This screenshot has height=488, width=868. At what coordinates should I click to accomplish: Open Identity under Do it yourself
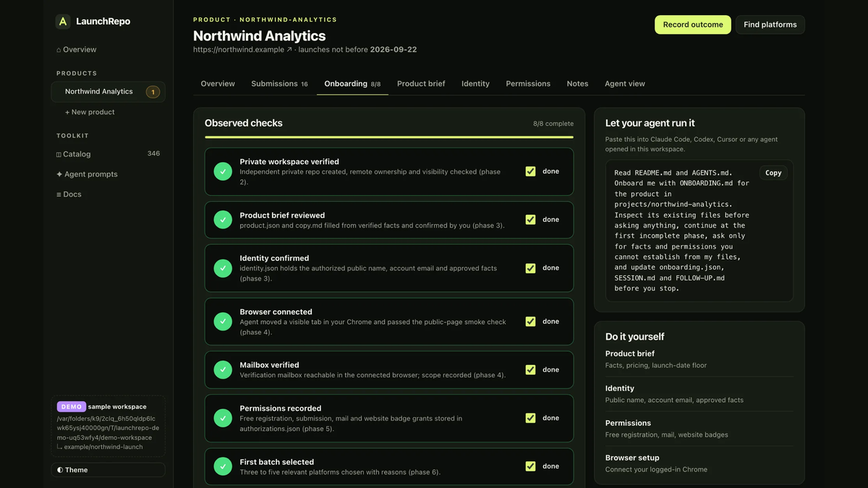699,394
